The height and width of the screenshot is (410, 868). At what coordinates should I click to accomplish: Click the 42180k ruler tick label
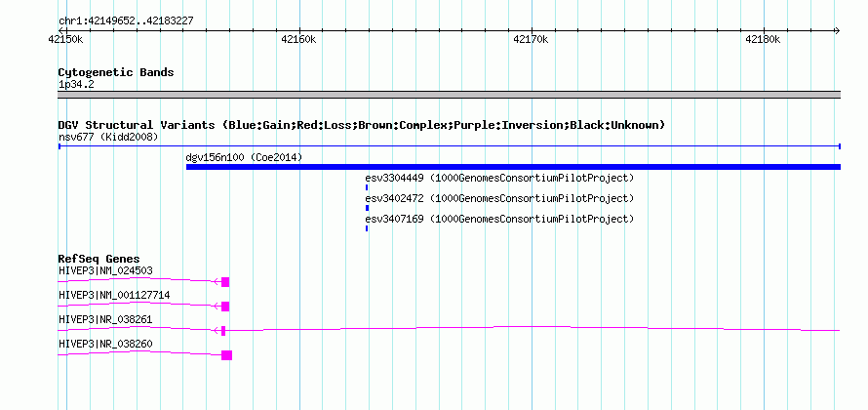763,39
